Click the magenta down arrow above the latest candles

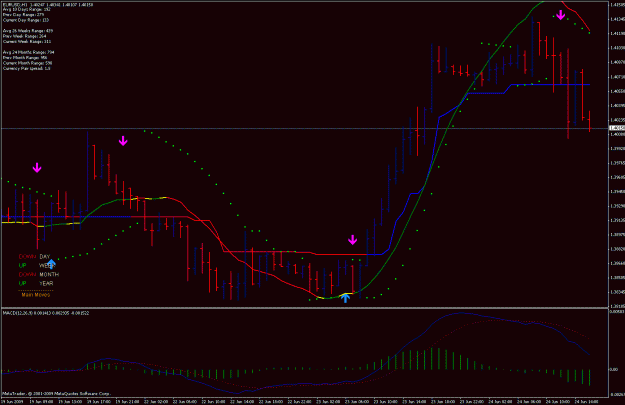(561, 15)
